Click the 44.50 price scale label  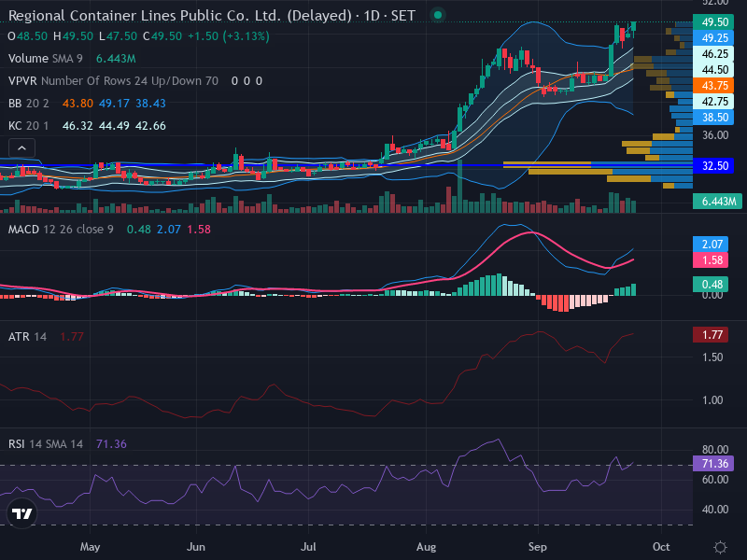(713, 69)
